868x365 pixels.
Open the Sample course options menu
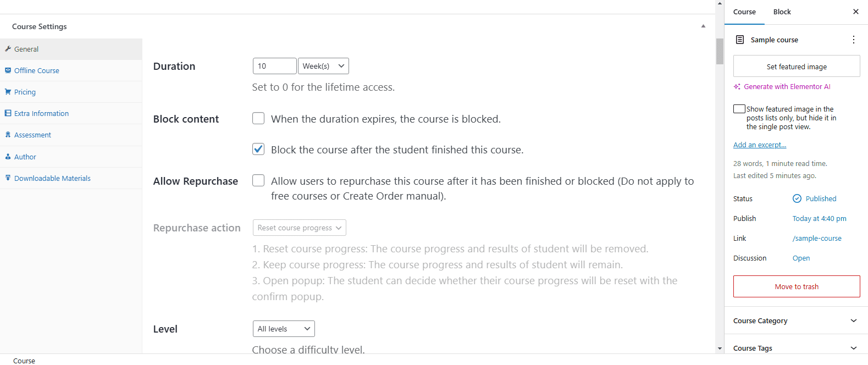(x=853, y=40)
